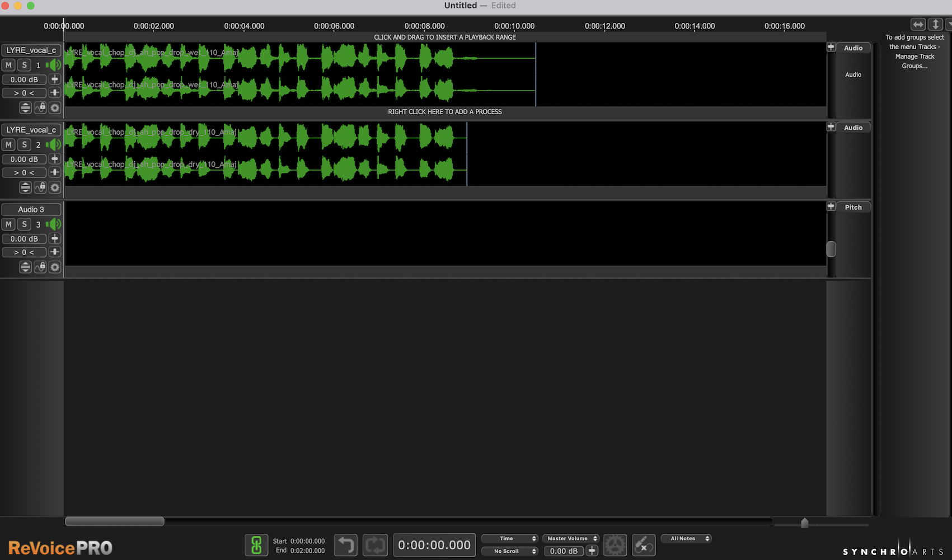Toggle the loop playback button
Viewport: 952px width, 560px height.
375,545
